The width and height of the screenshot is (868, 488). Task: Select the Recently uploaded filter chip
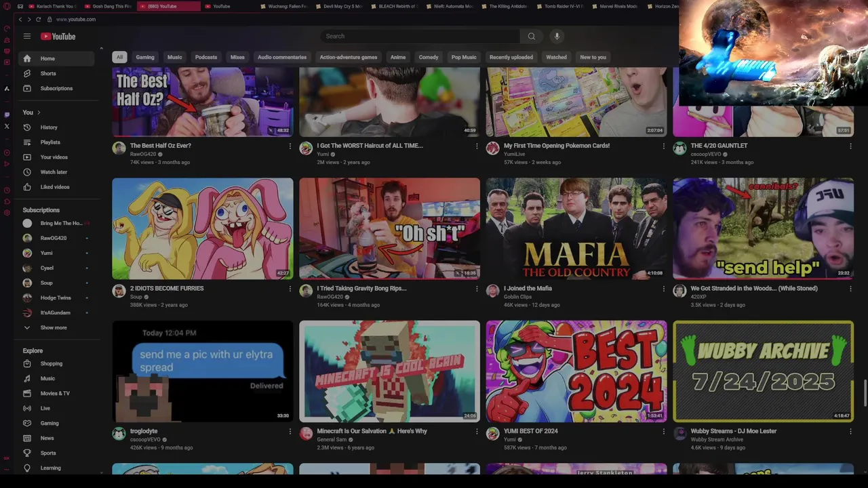pyautogui.click(x=511, y=57)
